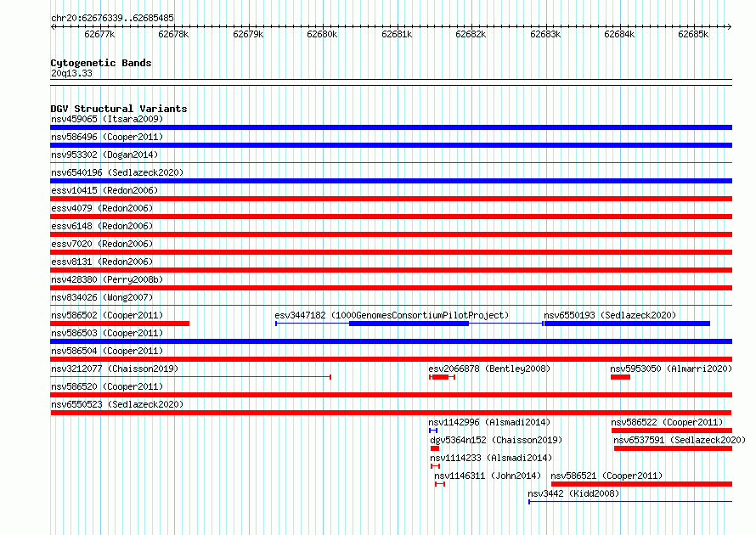Click the 62682k ruler tick label
The width and height of the screenshot is (756, 535).
coord(471,35)
